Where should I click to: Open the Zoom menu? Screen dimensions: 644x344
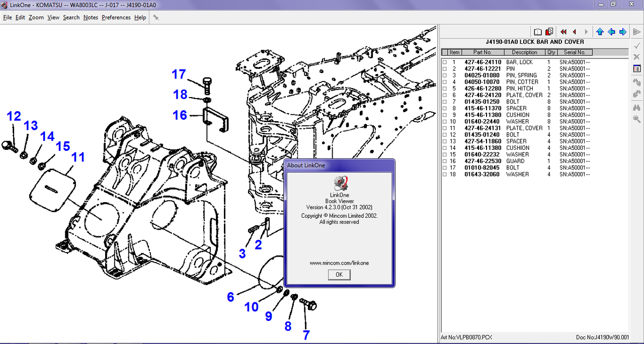[x=36, y=17]
